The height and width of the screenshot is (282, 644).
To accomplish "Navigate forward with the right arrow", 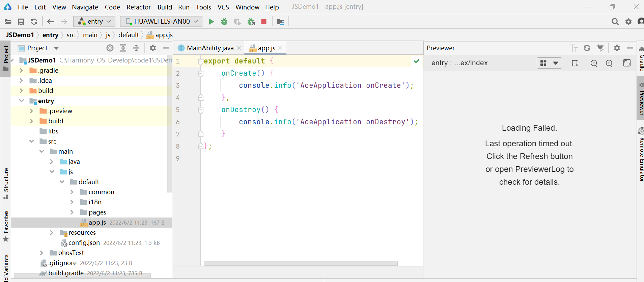I will 64,22.
